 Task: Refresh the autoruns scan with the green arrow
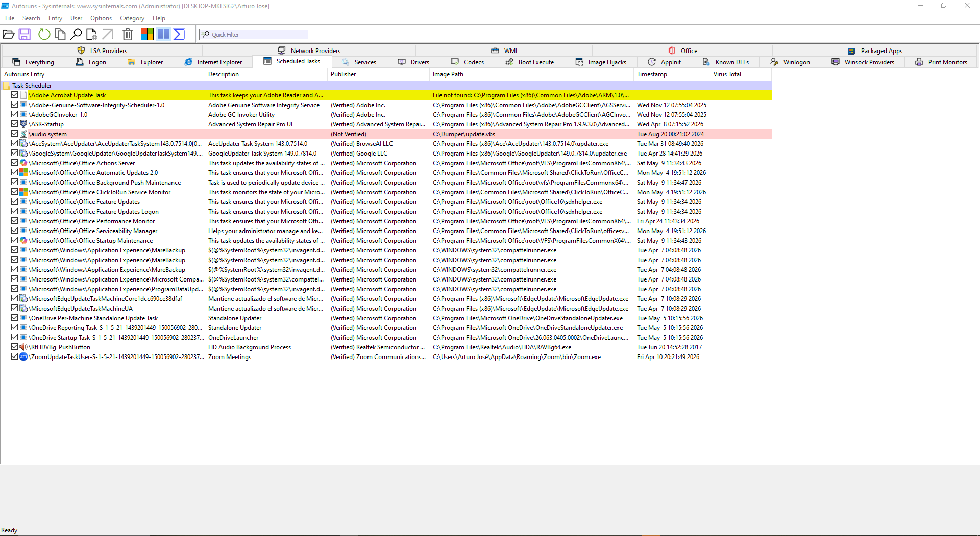[x=44, y=34]
